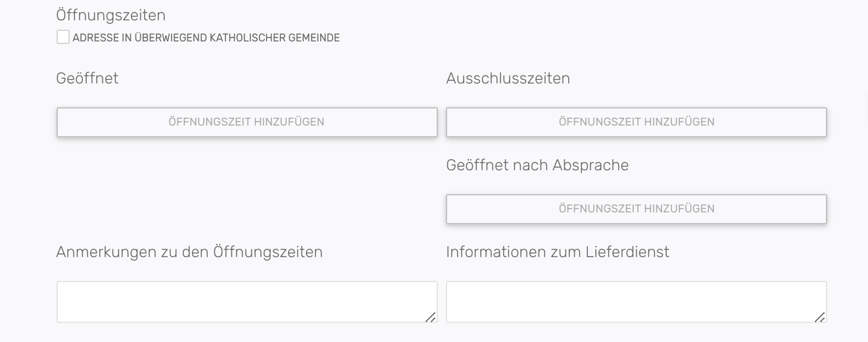
Task: Focus the Anmerkungen zu den Öffnungszeiten textarea
Action: (x=247, y=302)
